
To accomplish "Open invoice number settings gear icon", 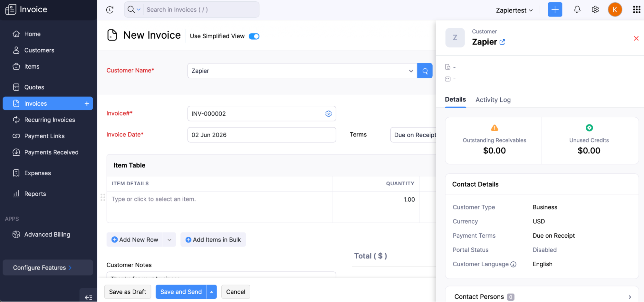I will coord(328,114).
